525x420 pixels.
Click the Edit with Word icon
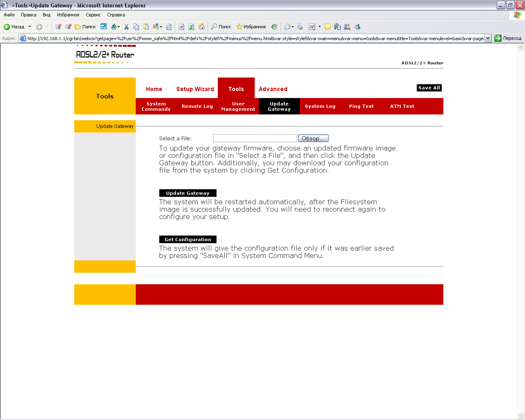tap(312, 27)
